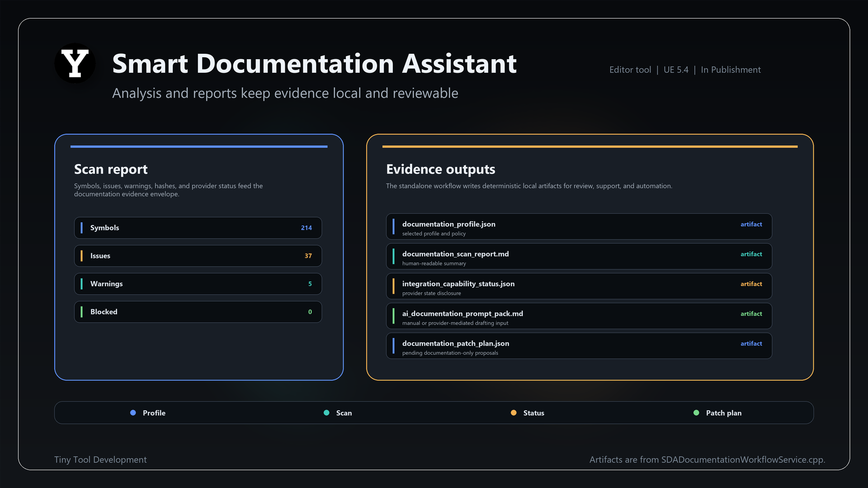The image size is (868, 488).
Task: Click the Blocked count 0
Action: (310, 312)
